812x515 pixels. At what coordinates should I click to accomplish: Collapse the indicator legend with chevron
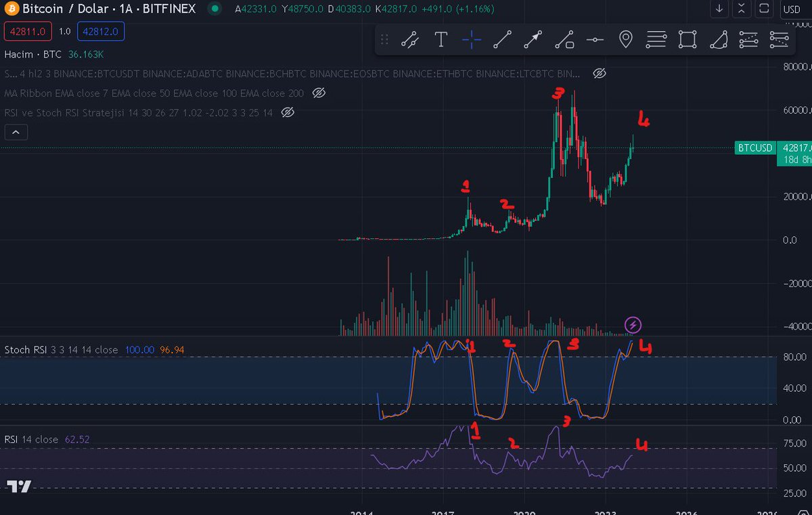[16, 132]
